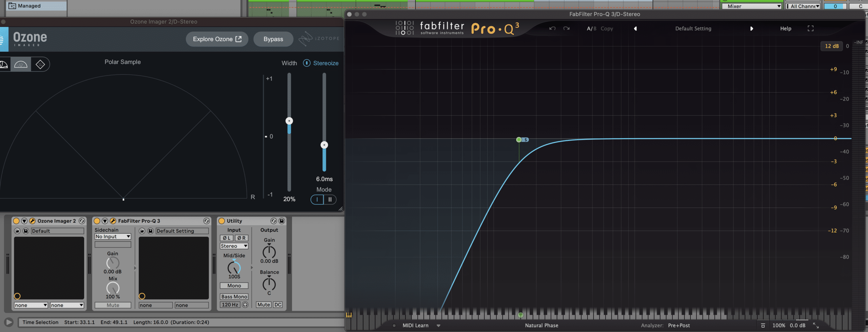Screen dimensions: 868x332
Task: Click Explore Ozone button
Action: [x=217, y=39]
